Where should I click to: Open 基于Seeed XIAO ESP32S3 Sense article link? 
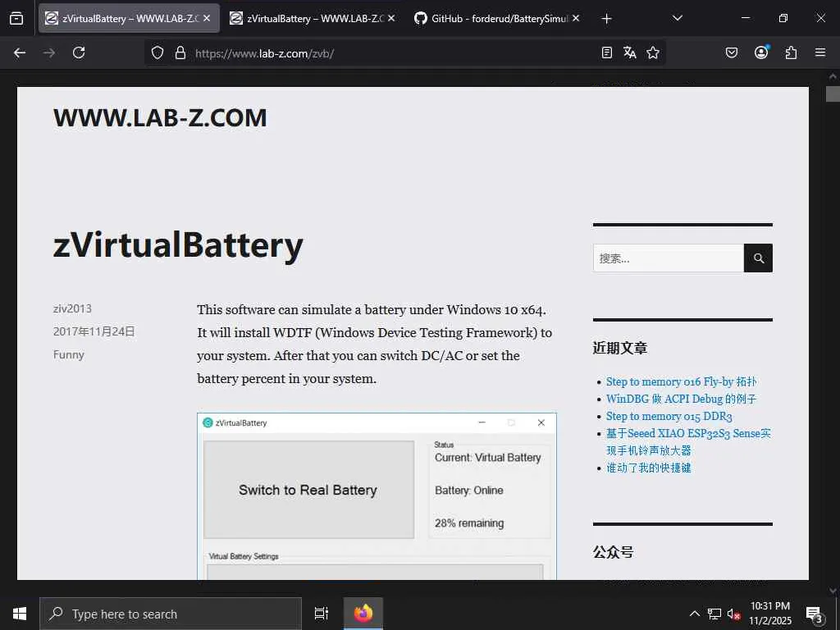point(688,441)
